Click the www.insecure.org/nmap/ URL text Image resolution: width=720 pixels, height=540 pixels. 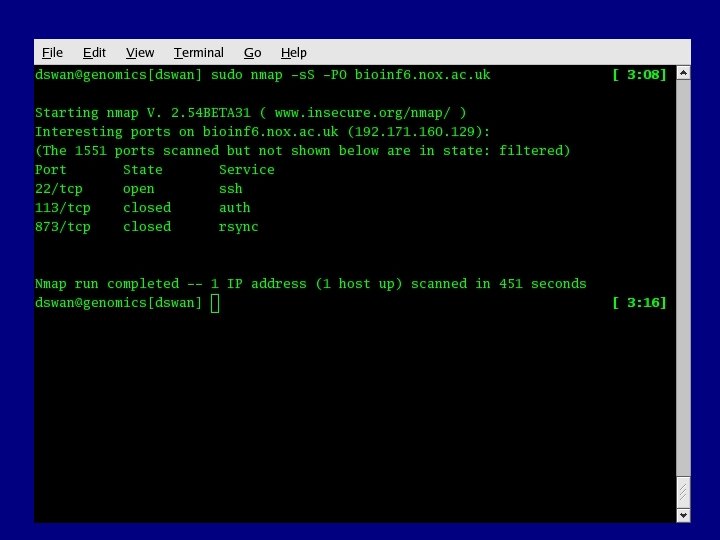[363, 113]
